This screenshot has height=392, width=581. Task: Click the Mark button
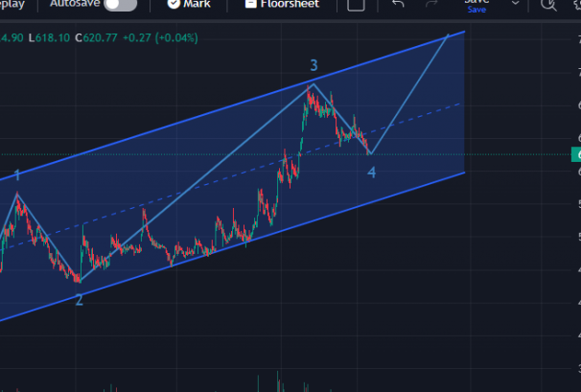click(x=189, y=5)
